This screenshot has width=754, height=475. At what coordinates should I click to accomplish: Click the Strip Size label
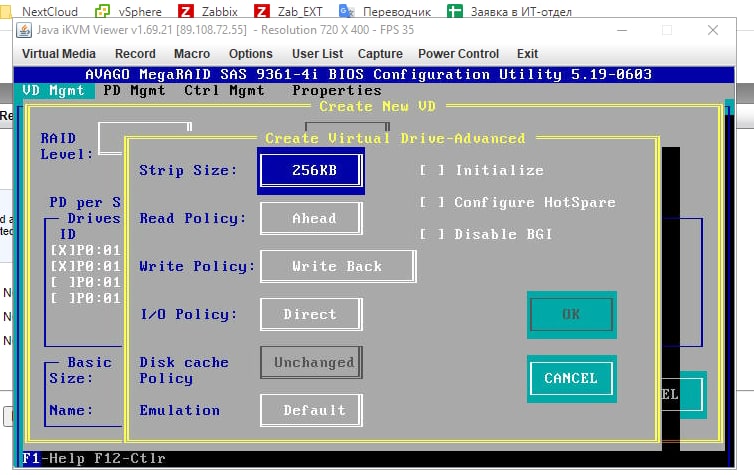188,170
